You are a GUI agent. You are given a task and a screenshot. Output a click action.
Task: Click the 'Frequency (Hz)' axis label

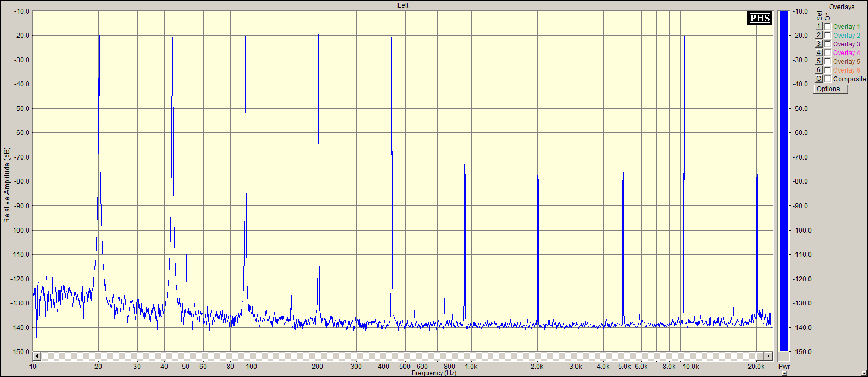point(434,373)
